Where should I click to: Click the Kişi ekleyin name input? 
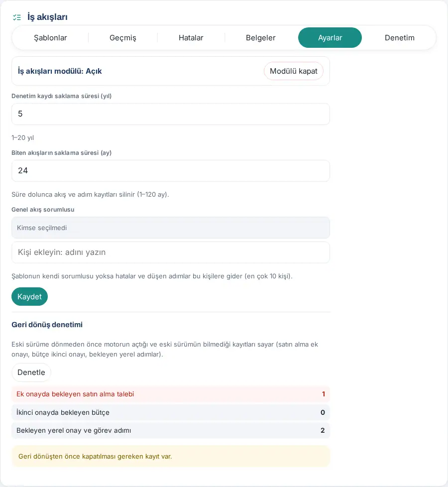coord(171,252)
